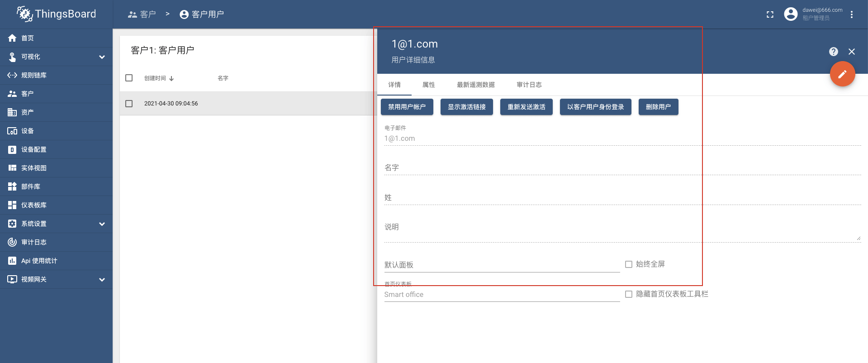Click the 重新发送激活 button
The image size is (868, 363).
click(x=526, y=107)
